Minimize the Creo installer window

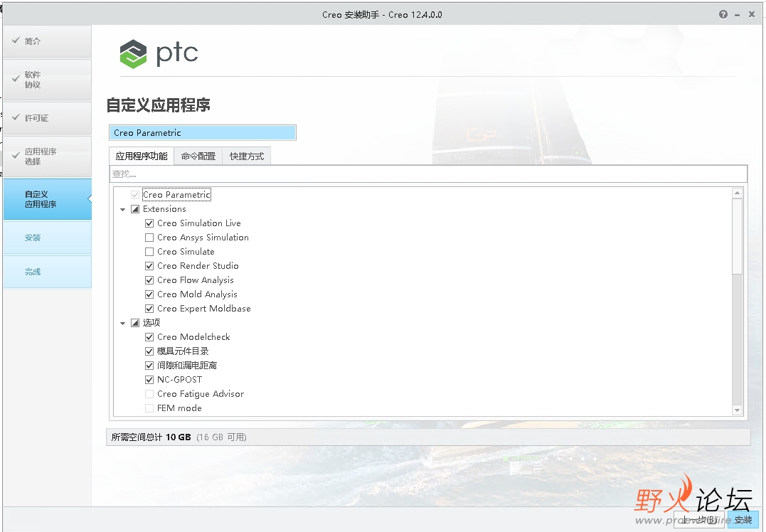[x=737, y=15]
